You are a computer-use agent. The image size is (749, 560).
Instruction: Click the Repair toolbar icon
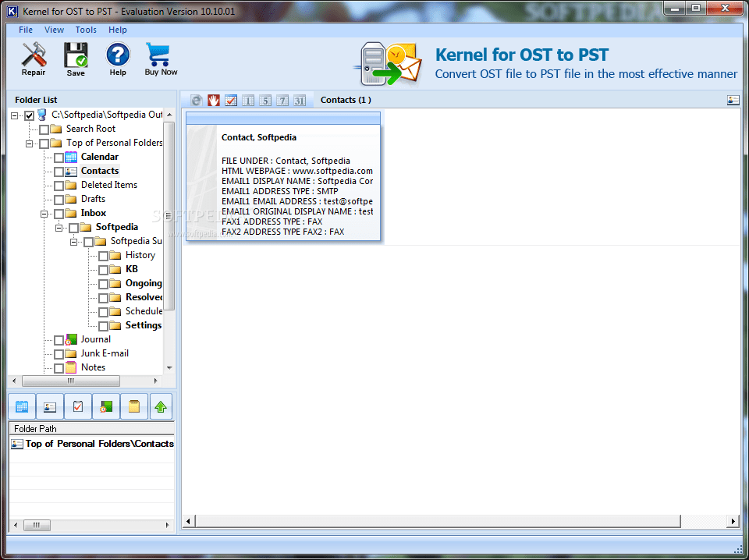click(34, 59)
